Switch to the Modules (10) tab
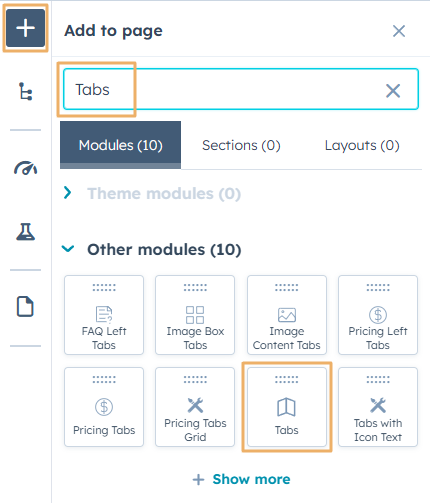Screen dimensions: 430x503 point(121,145)
